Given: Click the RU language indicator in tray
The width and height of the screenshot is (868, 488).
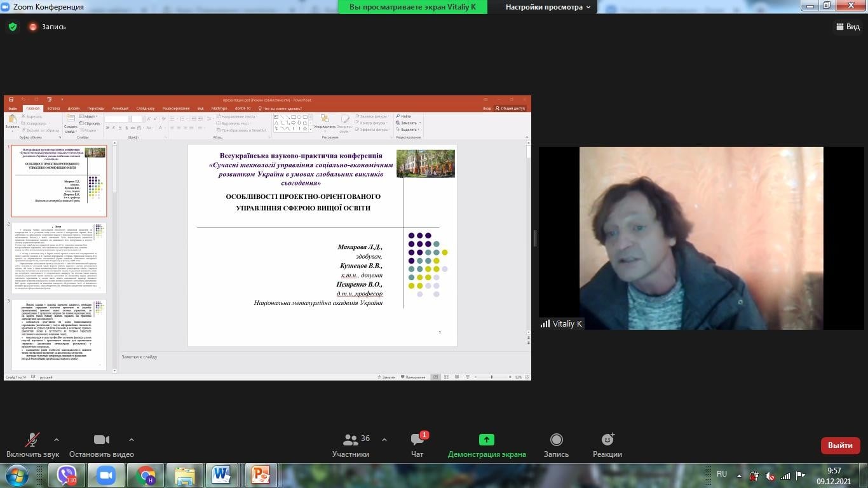Looking at the screenshot, I should click(x=721, y=474).
